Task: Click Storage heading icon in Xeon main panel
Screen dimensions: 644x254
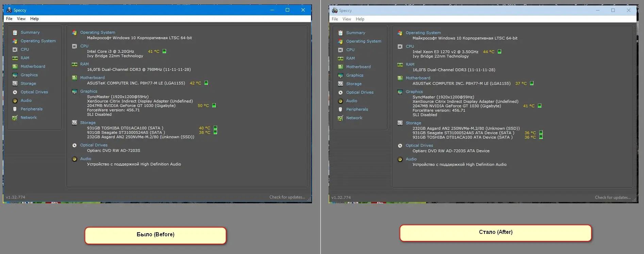Action: coord(400,123)
